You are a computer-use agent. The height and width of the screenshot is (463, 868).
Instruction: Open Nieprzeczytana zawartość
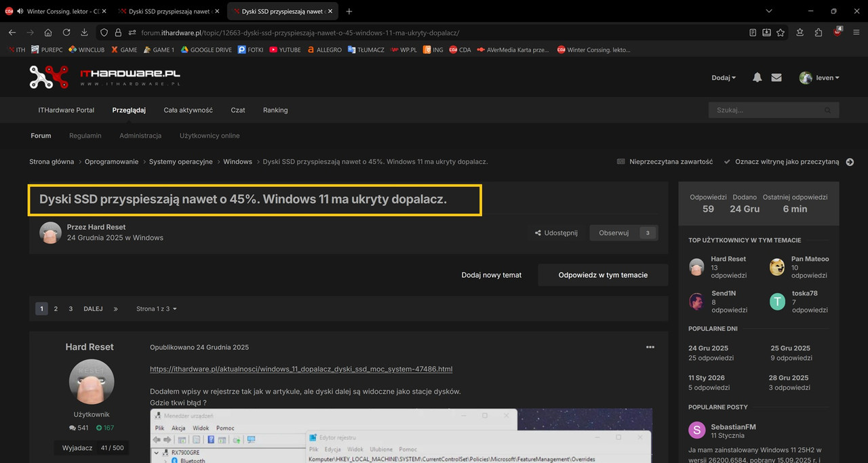tap(665, 161)
